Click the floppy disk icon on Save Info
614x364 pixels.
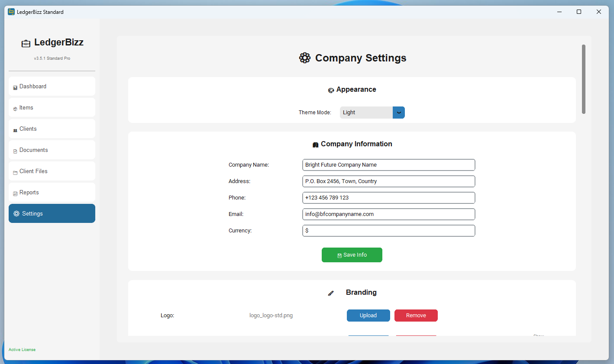(339, 255)
